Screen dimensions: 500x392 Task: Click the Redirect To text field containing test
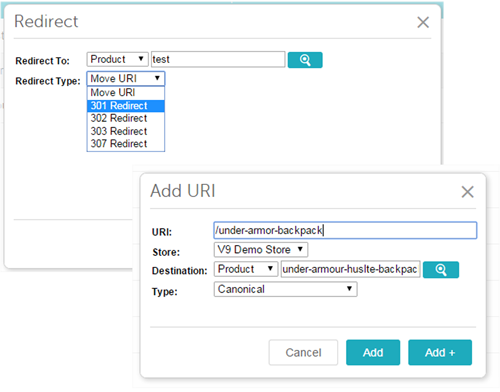[x=218, y=59]
